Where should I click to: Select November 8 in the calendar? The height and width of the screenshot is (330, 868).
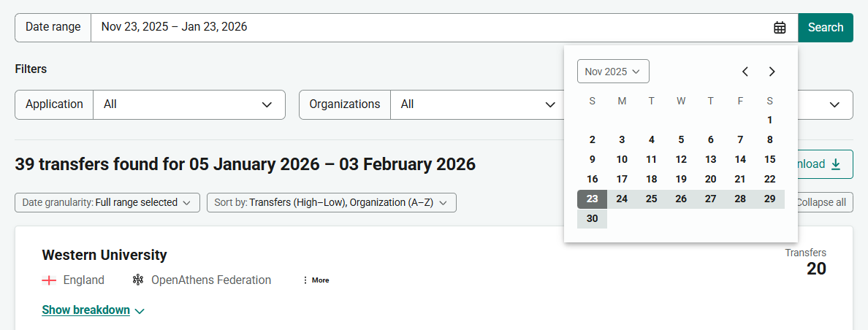769,140
